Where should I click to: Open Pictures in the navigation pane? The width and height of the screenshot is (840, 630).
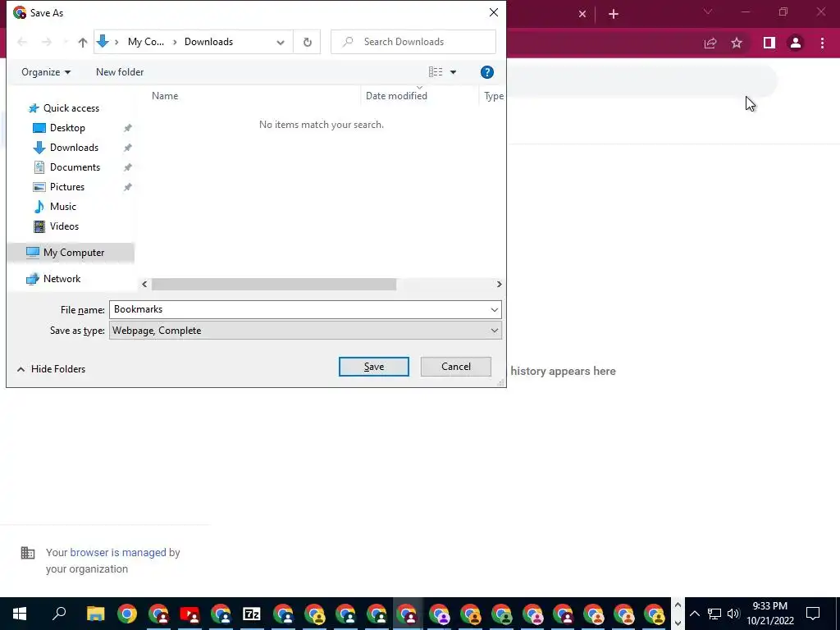pos(67,187)
